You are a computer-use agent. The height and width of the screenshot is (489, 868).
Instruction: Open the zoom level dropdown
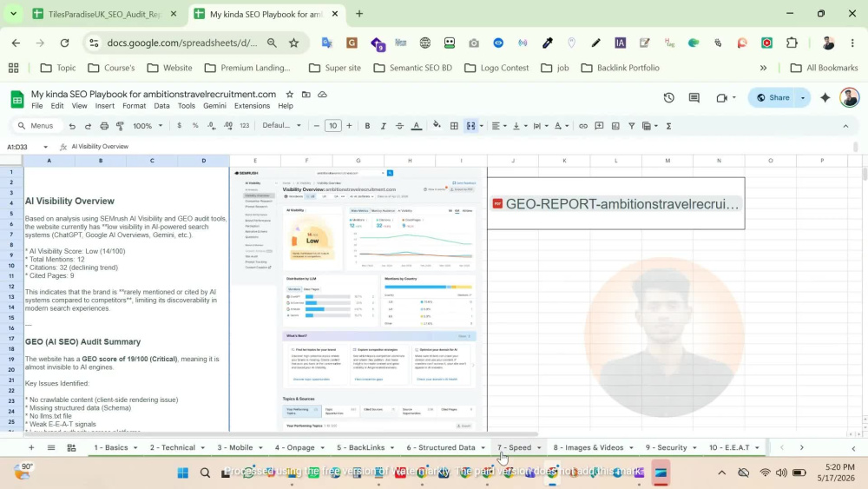(148, 126)
